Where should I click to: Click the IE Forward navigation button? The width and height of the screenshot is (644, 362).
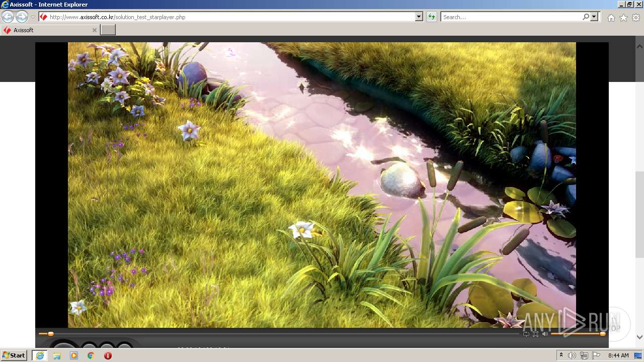pos(22,17)
